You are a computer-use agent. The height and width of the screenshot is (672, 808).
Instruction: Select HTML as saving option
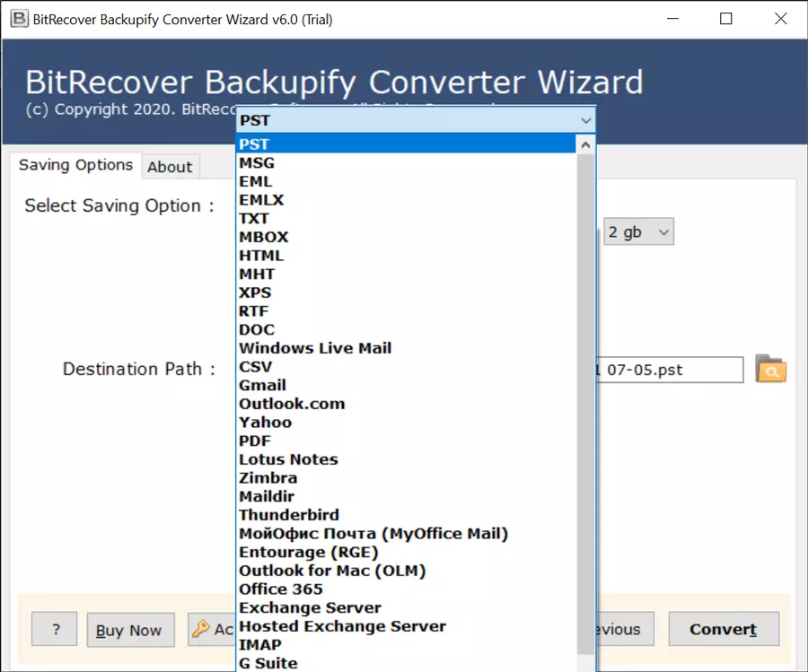406,256
